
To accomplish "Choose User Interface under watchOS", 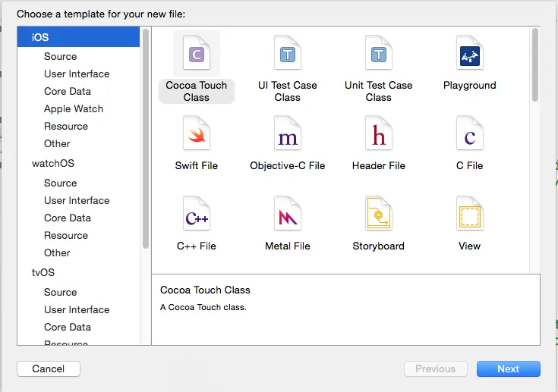I will pyautogui.click(x=77, y=200).
